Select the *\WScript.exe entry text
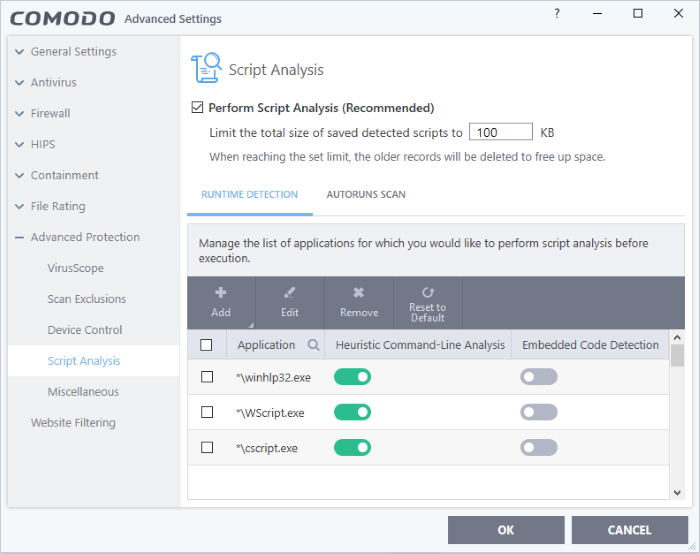 [x=270, y=413]
